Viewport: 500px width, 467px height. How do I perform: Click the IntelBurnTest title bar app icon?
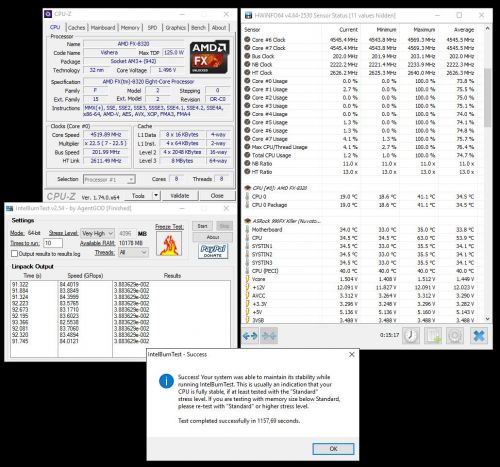(10, 208)
